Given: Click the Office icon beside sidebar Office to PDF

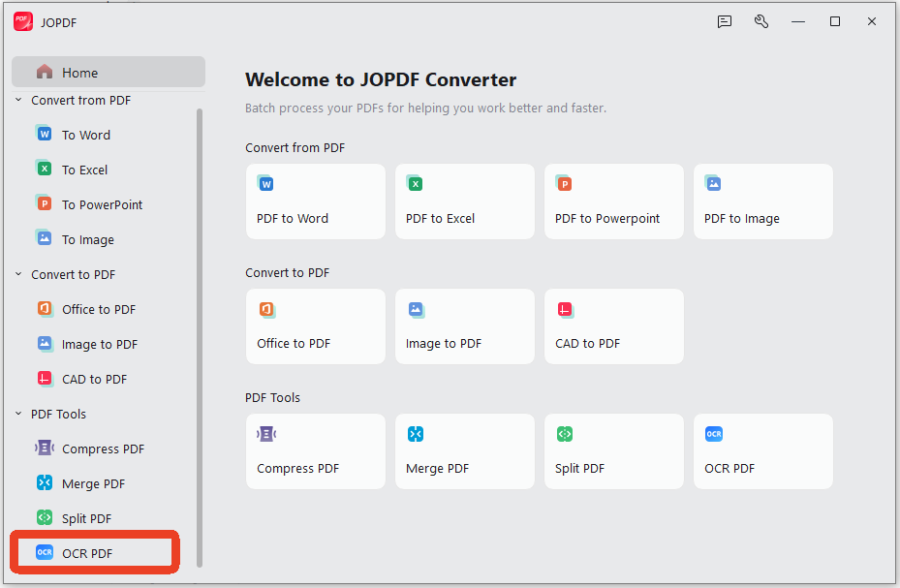Looking at the screenshot, I should (45, 309).
